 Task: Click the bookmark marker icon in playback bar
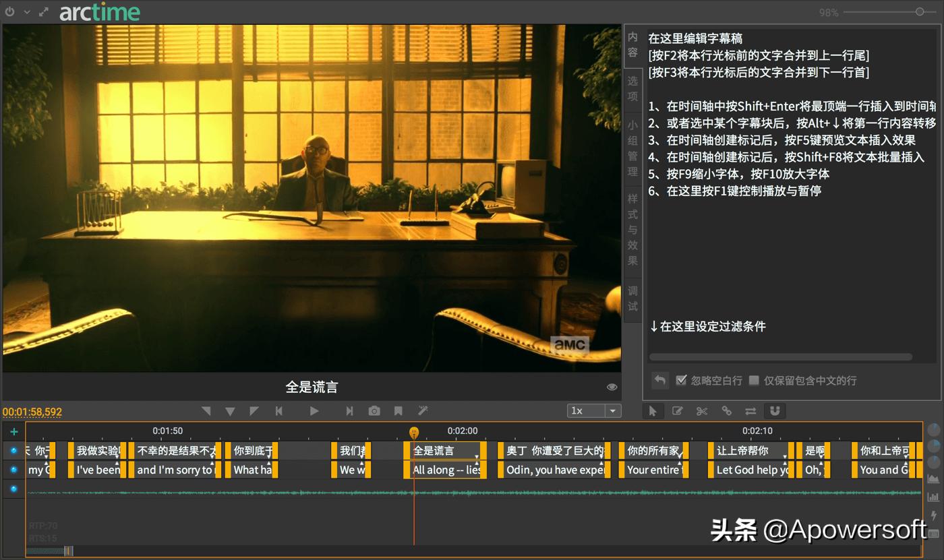[x=399, y=410]
